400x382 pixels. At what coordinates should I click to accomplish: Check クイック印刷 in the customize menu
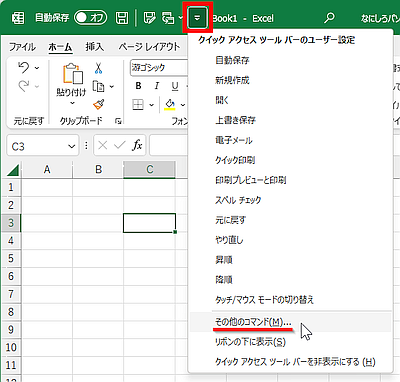click(290, 160)
